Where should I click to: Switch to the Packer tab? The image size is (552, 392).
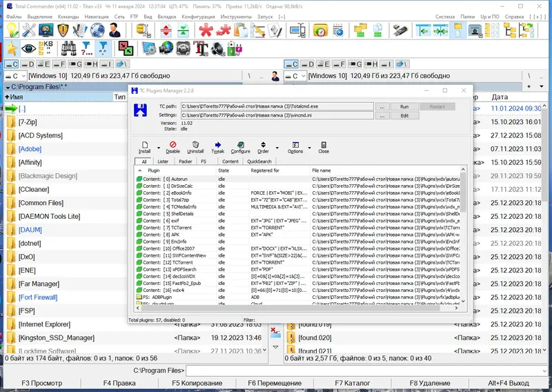coord(185,161)
